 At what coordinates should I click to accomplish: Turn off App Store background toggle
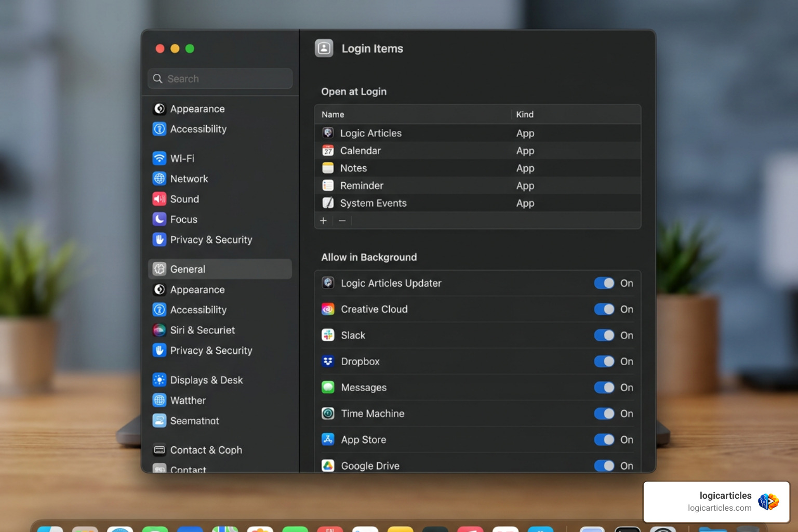[x=604, y=440]
